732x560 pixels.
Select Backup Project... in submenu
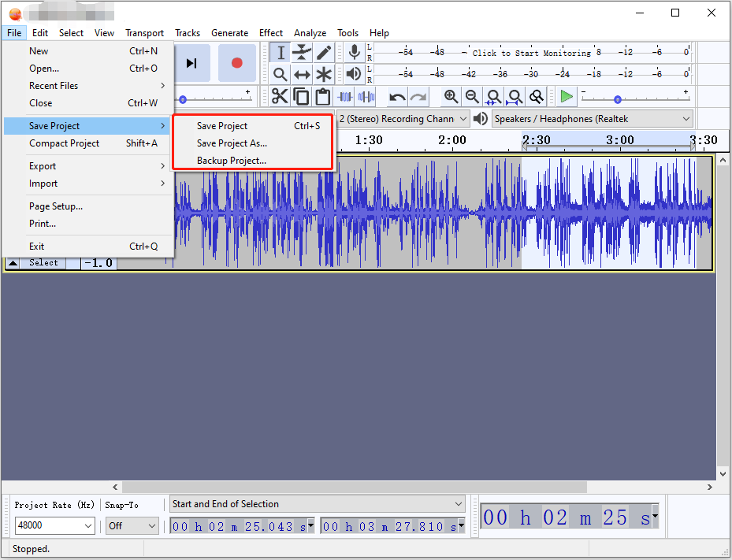[232, 161]
